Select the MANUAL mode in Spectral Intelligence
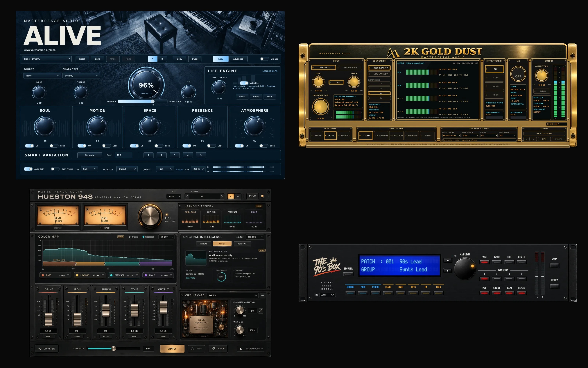The height and width of the screenshot is (368, 588). (x=203, y=244)
